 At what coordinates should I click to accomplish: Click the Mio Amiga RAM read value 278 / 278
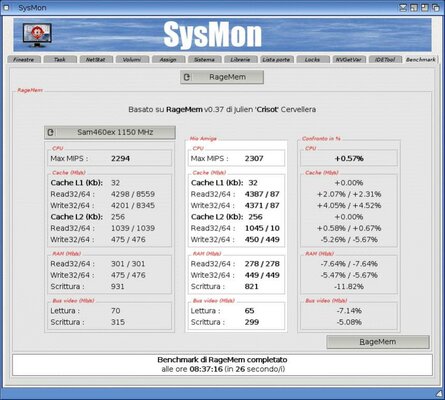tap(262, 264)
